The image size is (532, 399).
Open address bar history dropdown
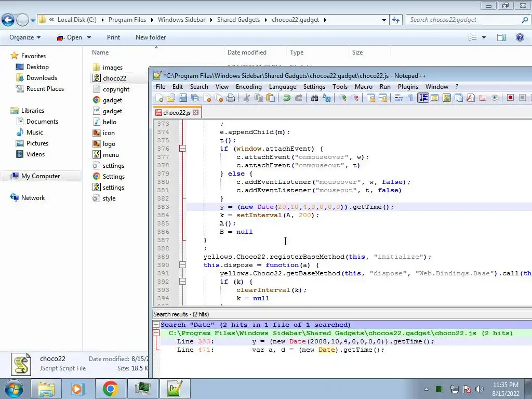[384, 20]
